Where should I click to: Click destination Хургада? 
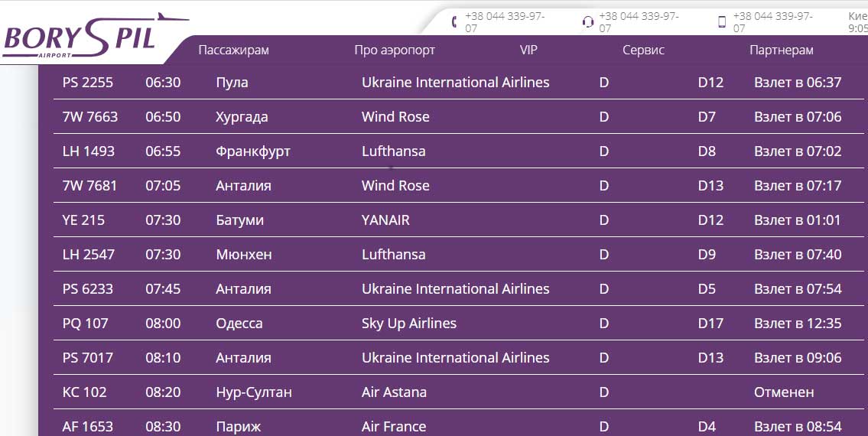[242, 117]
